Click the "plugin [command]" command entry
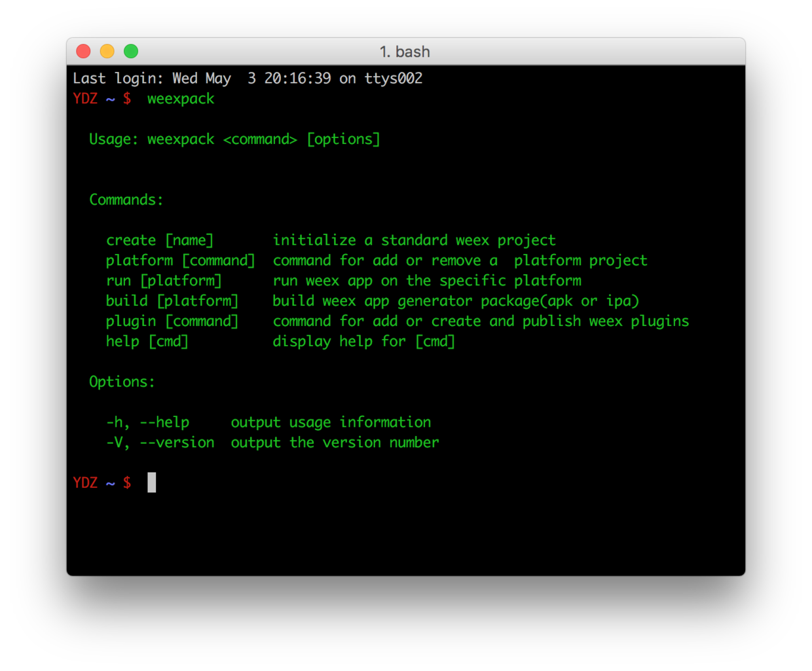This screenshot has height=671, width=812. 172,321
